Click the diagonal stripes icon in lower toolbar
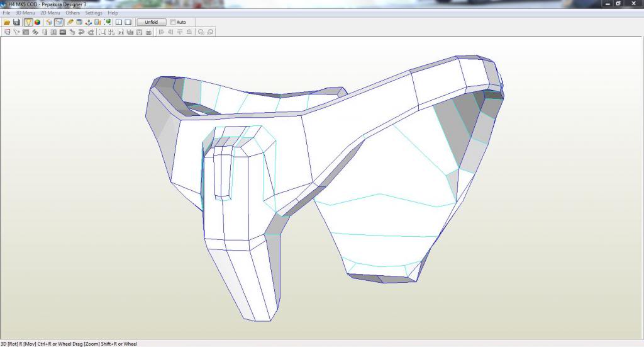The image size is (644, 347). (35, 32)
